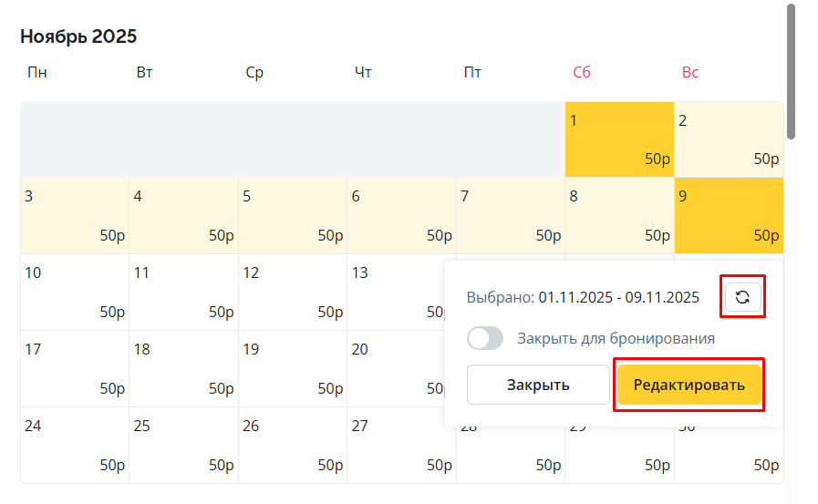Image resolution: width=818 pixels, height=504 pixels.
Task: Select November 2 calendar day
Action: (729, 139)
